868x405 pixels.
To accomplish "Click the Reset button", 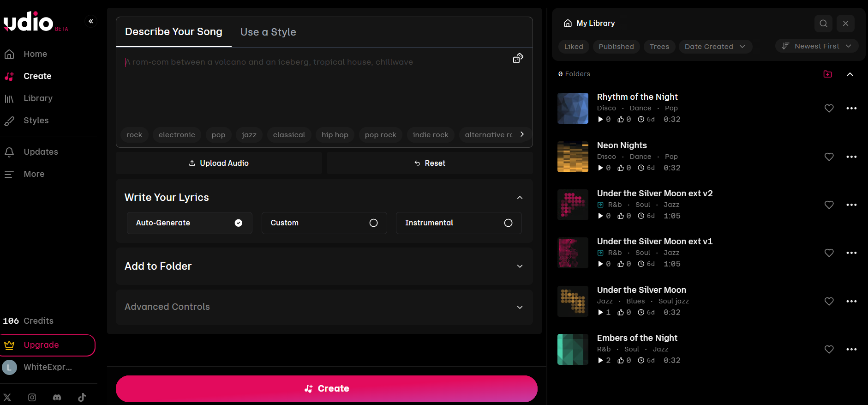I will (430, 163).
